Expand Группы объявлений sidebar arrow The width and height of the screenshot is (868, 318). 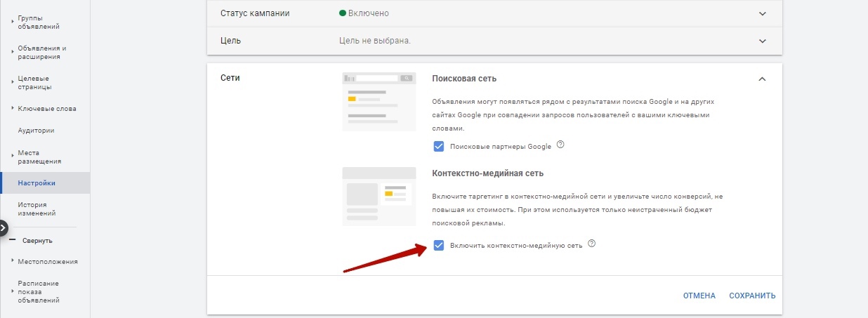pos(13,22)
